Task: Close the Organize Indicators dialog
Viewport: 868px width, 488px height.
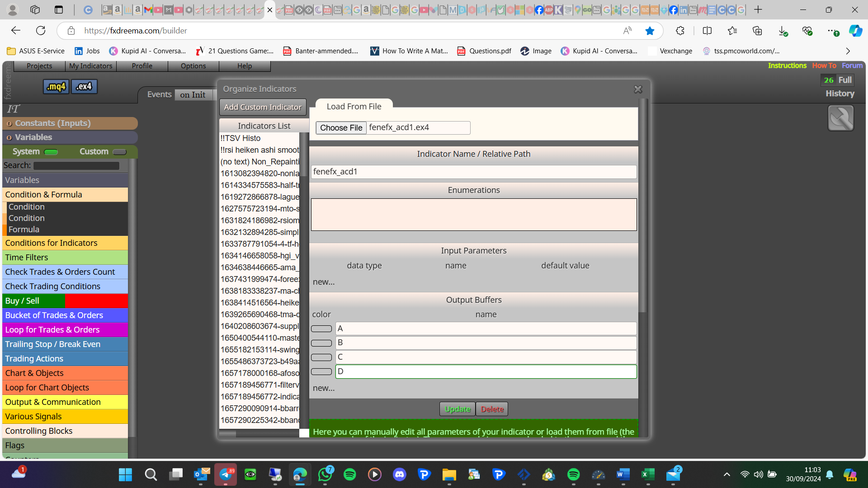Action: coord(638,89)
